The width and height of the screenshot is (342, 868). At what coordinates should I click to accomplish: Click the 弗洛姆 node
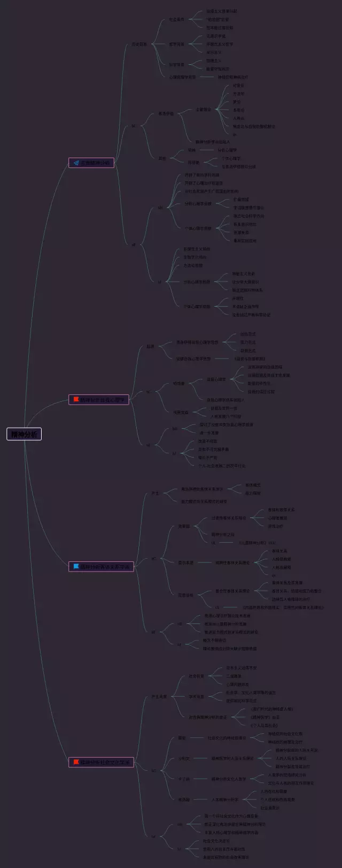tap(183, 800)
